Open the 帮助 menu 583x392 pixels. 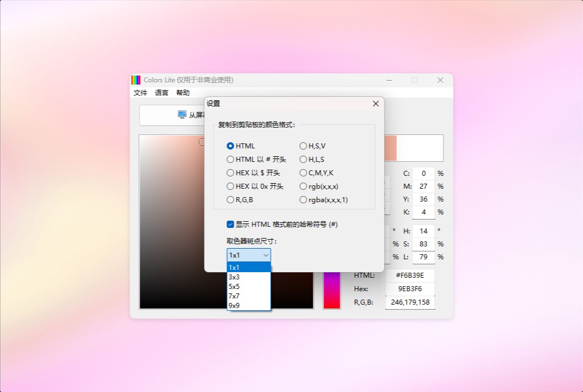183,92
